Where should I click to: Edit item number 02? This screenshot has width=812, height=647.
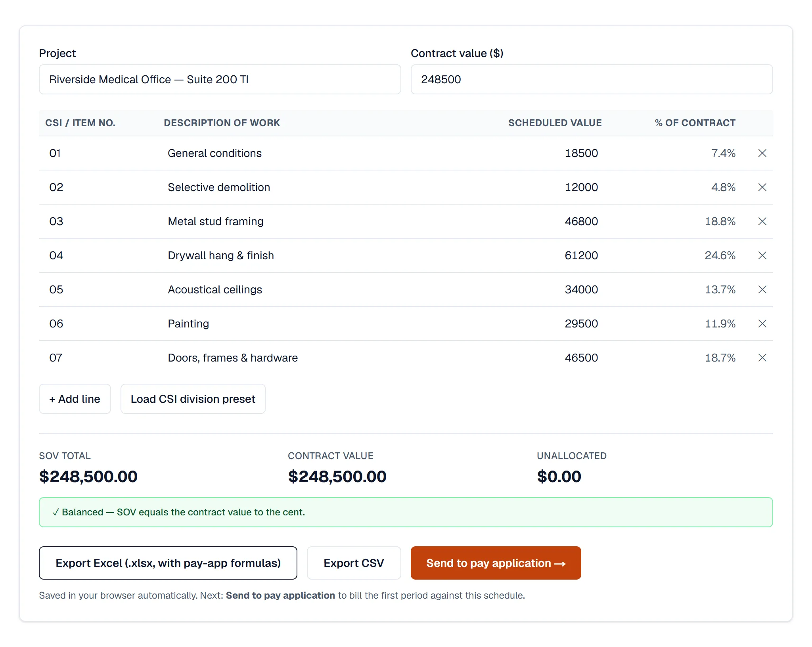point(99,187)
